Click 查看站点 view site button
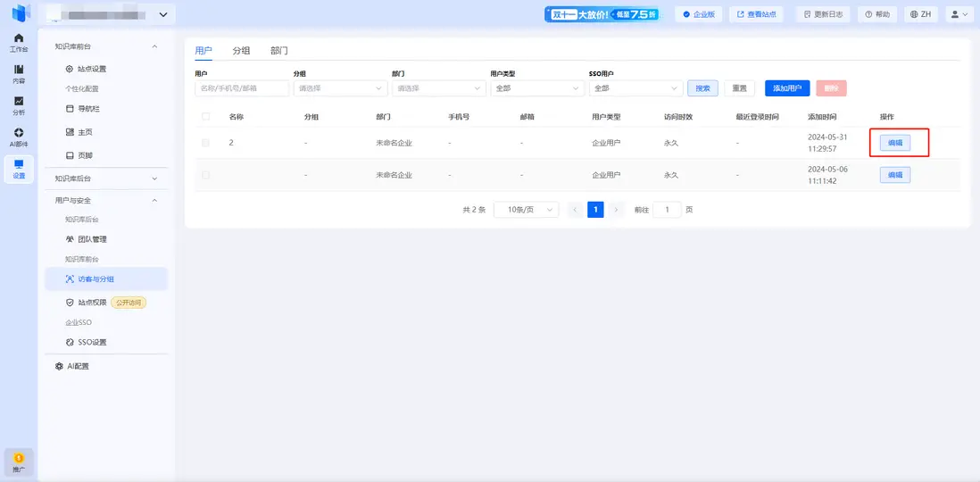980x482 pixels. click(x=756, y=13)
